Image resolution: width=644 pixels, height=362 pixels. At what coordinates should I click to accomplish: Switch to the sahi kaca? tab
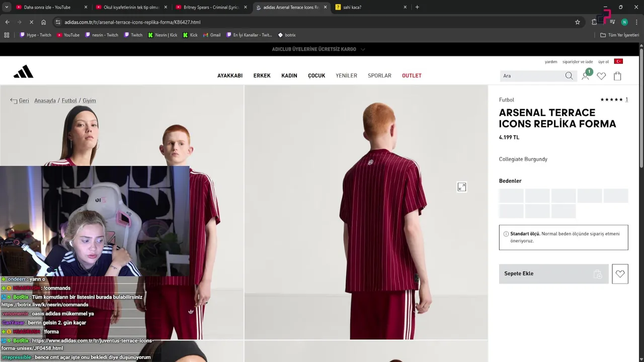tap(370, 7)
